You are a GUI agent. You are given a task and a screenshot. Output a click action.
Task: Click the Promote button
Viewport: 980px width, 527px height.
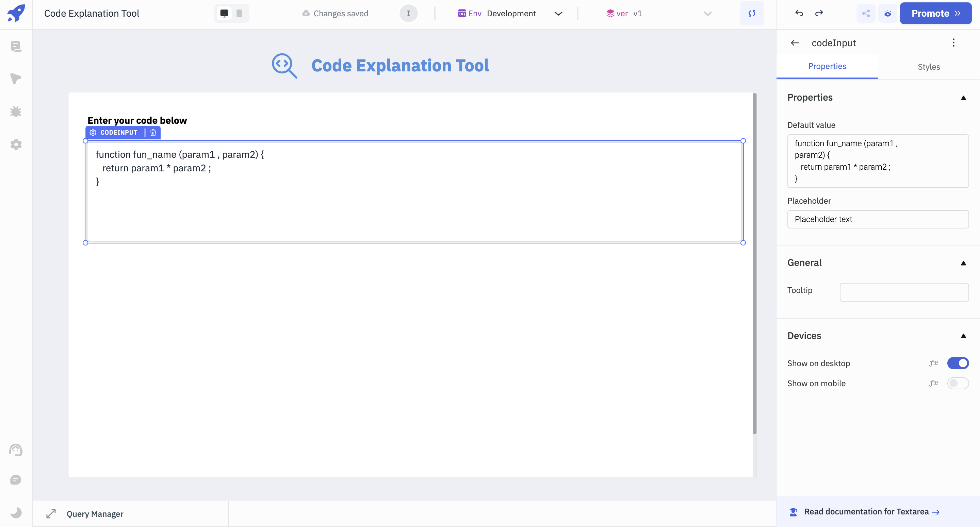[936, 13]
